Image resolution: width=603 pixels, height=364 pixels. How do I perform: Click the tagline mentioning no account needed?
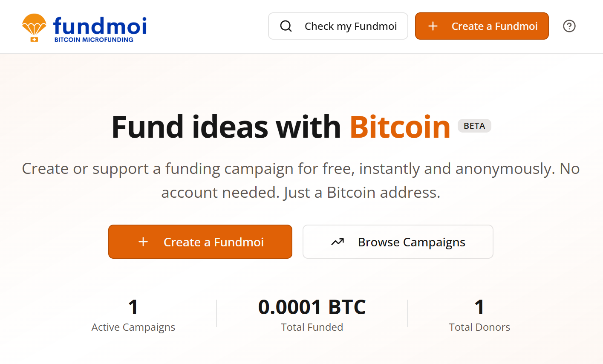tap(301, 180)
